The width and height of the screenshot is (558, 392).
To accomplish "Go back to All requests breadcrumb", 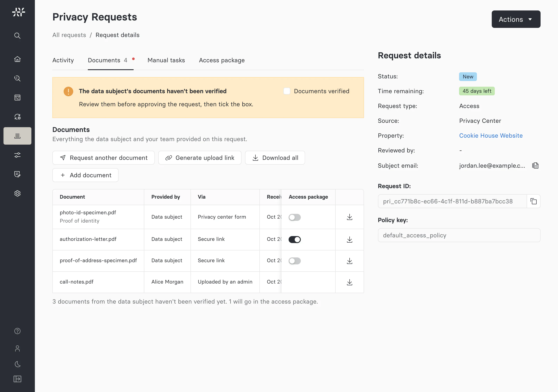I will [x=69, y=35].
